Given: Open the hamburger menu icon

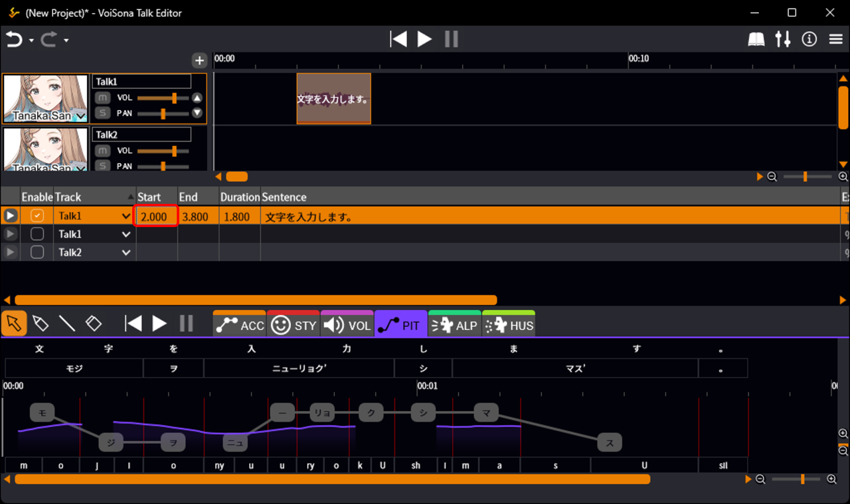Looking at the screenshot, I should tap(836, 40).
